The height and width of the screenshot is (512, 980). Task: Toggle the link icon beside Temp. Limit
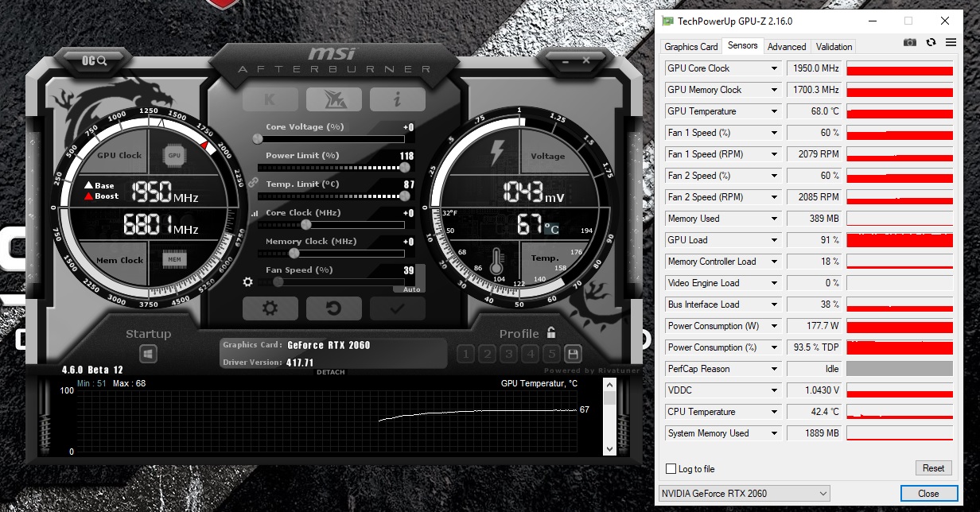254,182
